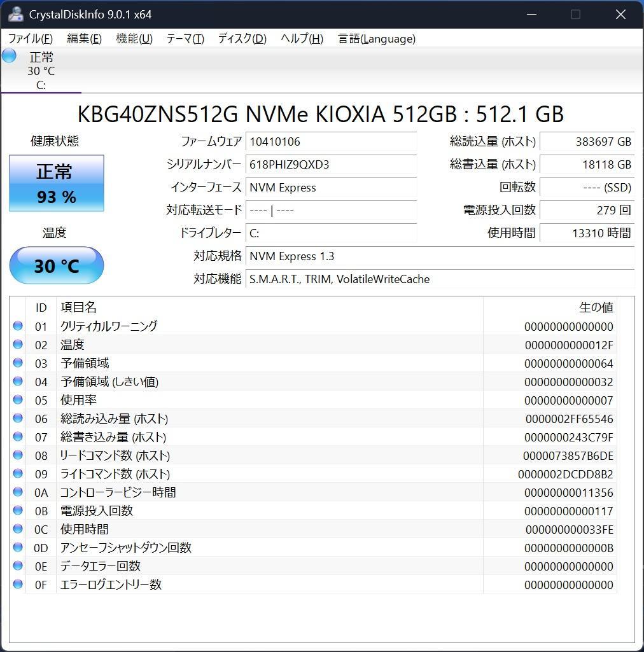Open the ファイル(F) menu
644x652 pixels.
(x=29, y=39)
